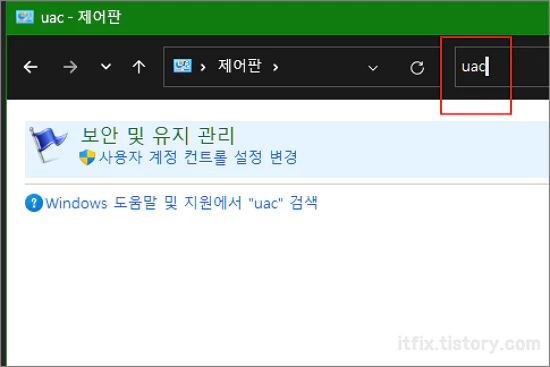Open address bar history dropdown
This screenshot has width=550, height=367.
tap(373, 67)
